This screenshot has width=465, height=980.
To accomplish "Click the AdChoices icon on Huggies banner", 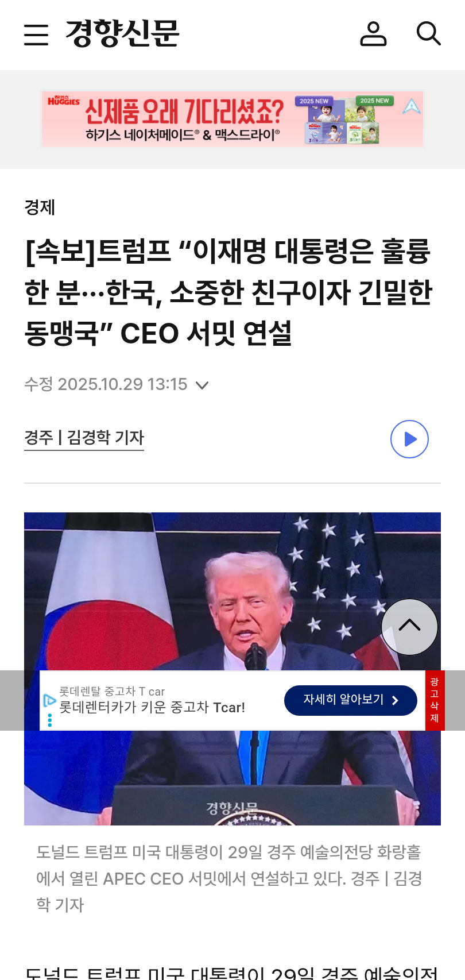I will [412, 106].
